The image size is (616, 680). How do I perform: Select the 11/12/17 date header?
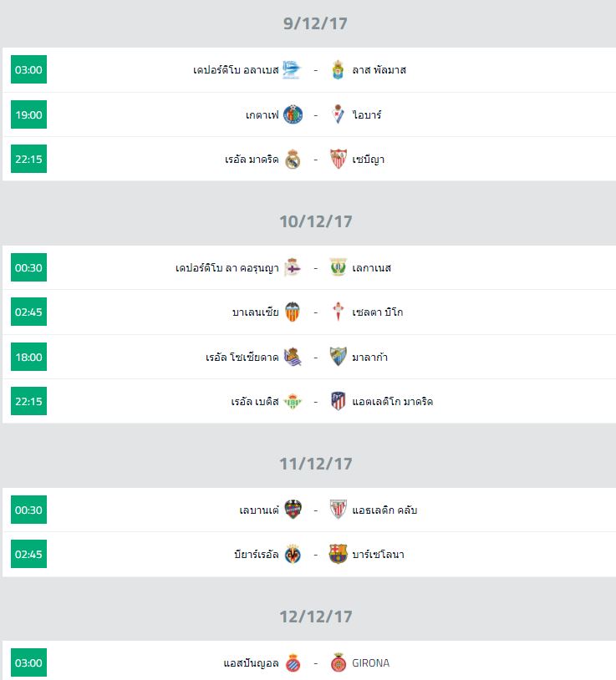tap(315, 464)
